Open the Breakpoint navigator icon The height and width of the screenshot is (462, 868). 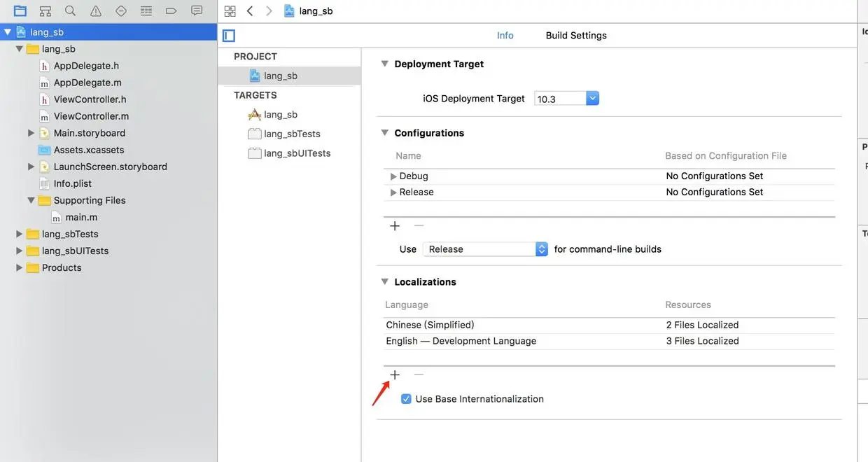click(171, 10)
